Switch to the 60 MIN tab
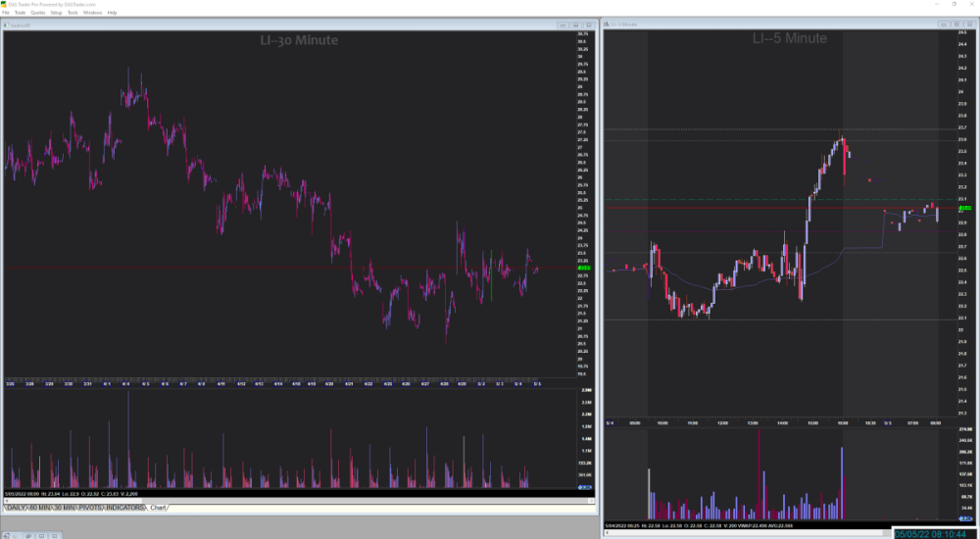The width and height of the screenshot is (980, 539). 41,508
